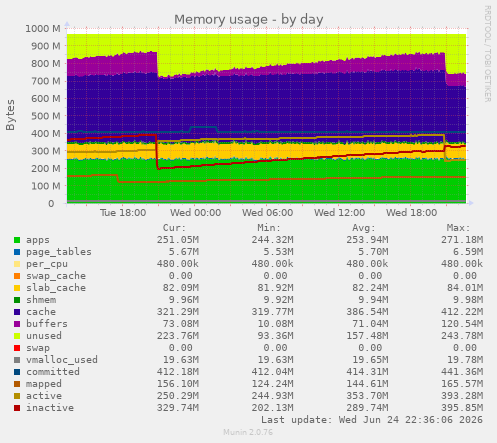Click the 'swap_cache' legend label
The width and height of the screenshot is (497, 443).
click(x=56, y=276)
